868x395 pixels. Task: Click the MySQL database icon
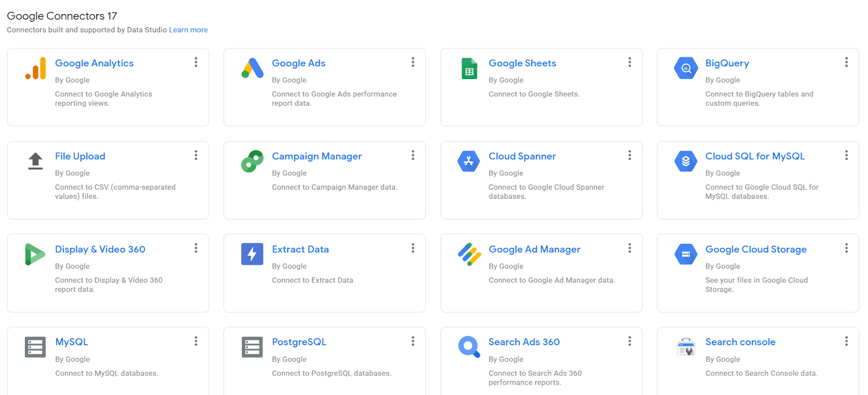tap(35, 347)
